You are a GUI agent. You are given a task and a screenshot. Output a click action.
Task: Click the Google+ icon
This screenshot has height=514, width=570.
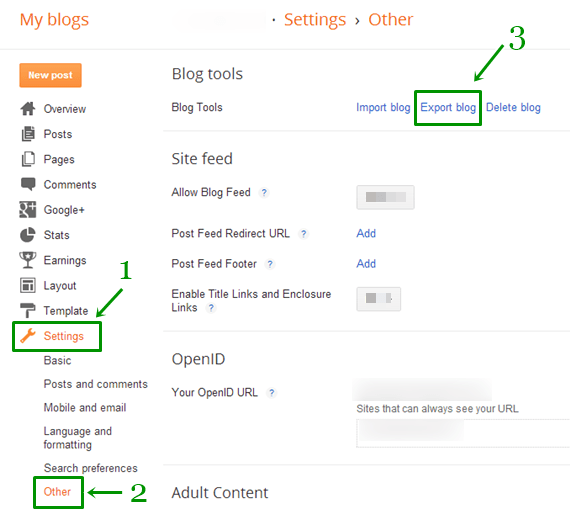[x=28, y=209]
